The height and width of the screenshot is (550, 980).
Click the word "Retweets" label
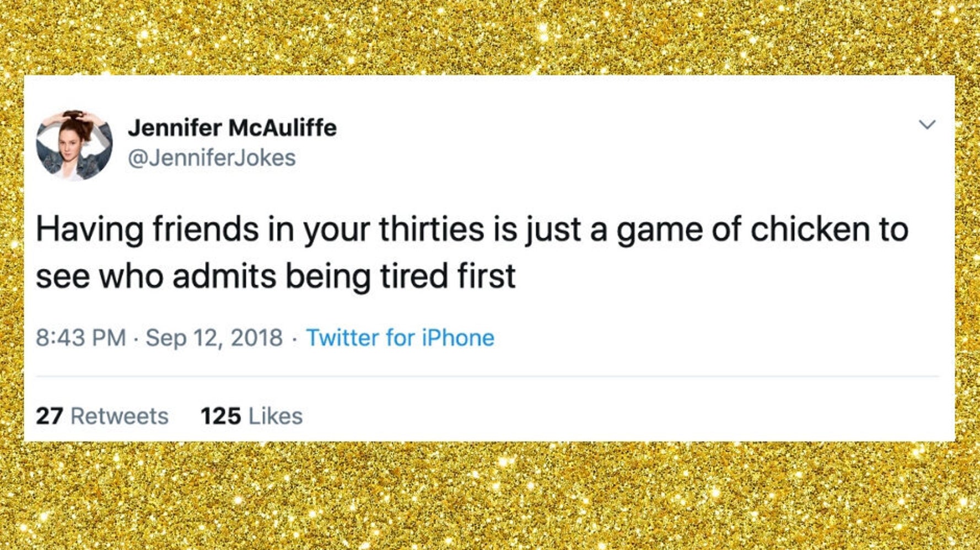click(x=120, y=416)
